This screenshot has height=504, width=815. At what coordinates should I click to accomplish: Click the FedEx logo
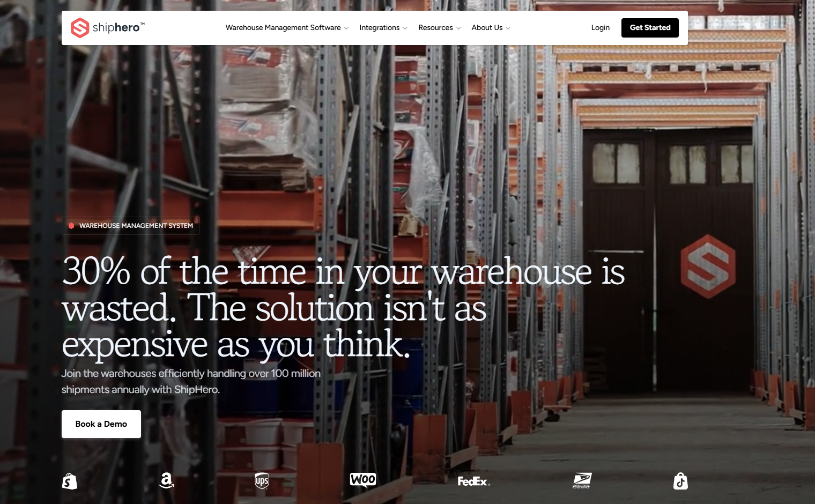coord(473,481)
